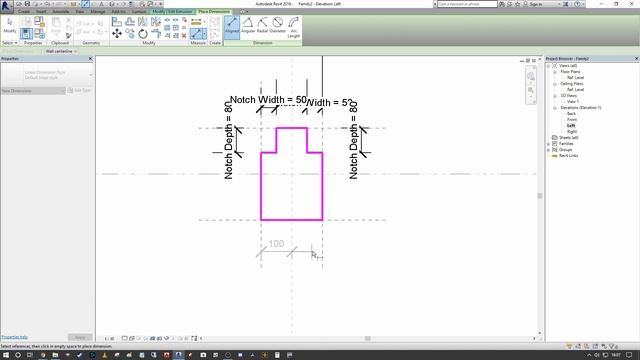
Task: Open the Front elevation view
Action: pyautogui.click(x=572, y=120)
